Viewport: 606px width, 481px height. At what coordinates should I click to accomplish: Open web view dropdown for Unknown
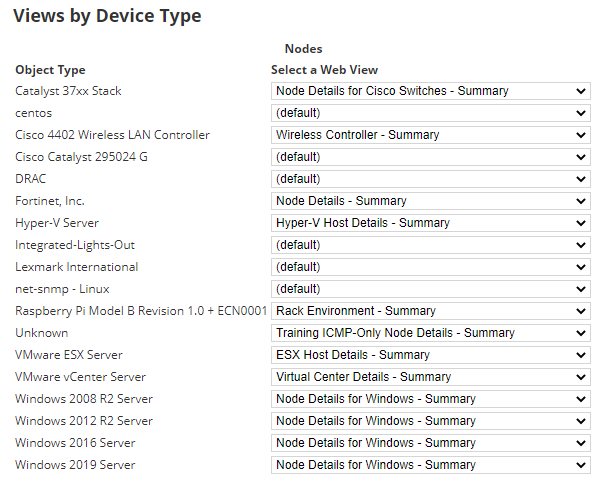pyautogui.click(x=431, y=333)
